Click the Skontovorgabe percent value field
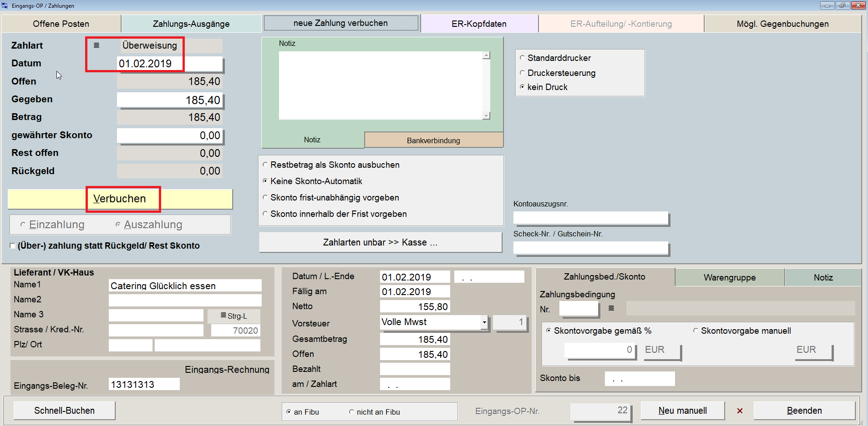This screenshot has width=868, height=426. pyautogui.click(x=599, y=350)
